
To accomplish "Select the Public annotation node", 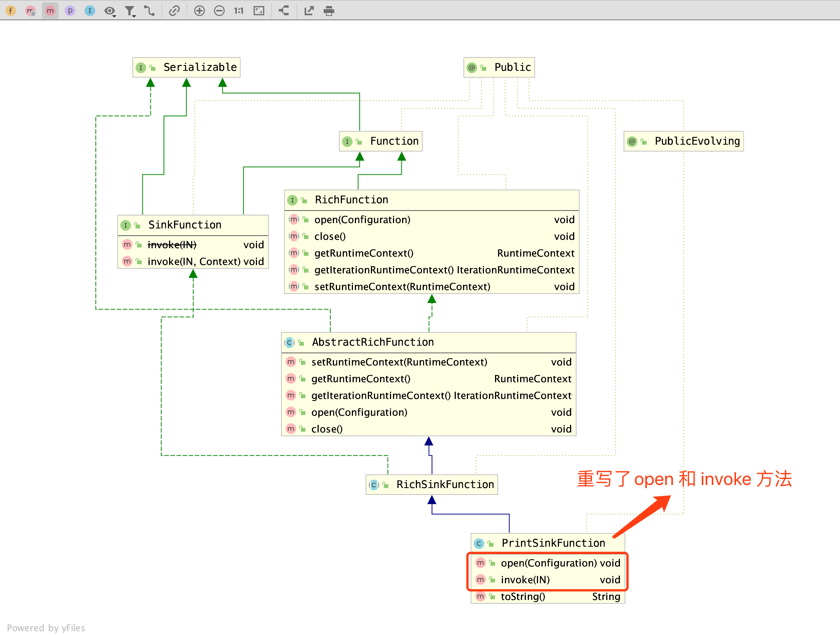I will (499, 67).
